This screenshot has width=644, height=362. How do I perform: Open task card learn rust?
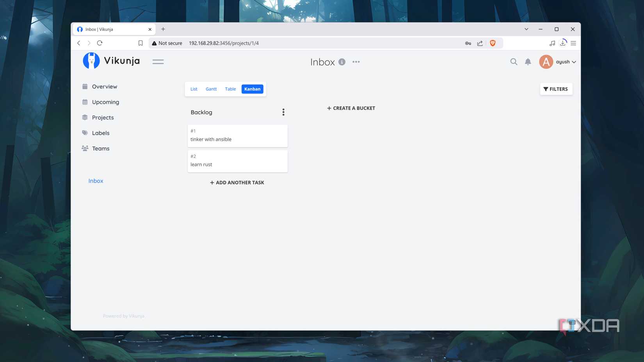pos(237,161)
